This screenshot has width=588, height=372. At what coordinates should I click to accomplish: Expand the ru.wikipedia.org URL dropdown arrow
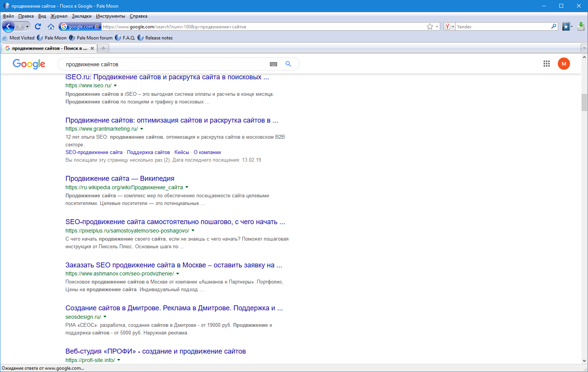click(x=187, y=187)
